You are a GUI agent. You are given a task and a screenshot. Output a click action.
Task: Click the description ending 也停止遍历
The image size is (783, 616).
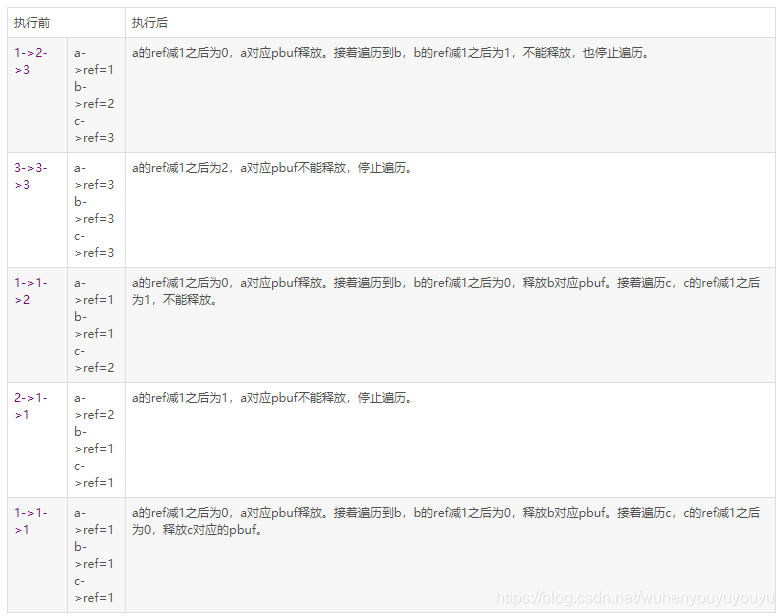391,52
